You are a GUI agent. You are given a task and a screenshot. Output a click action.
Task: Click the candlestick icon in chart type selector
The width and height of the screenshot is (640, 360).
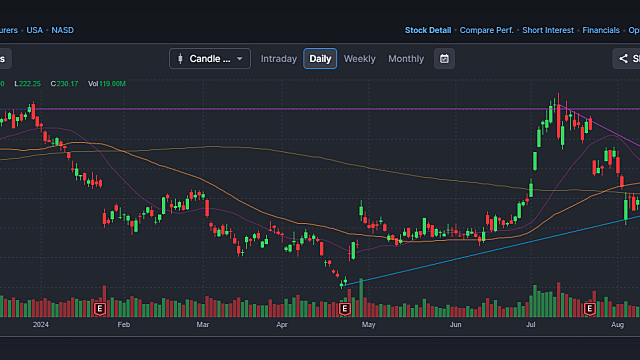pyautogui.click(x=180, y=59)
